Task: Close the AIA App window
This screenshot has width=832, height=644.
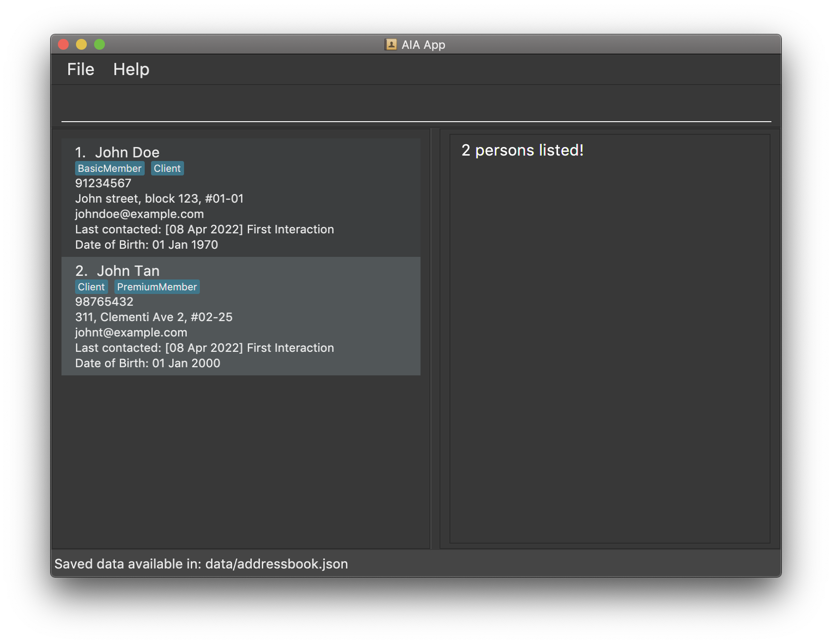Action: (63, 44)
